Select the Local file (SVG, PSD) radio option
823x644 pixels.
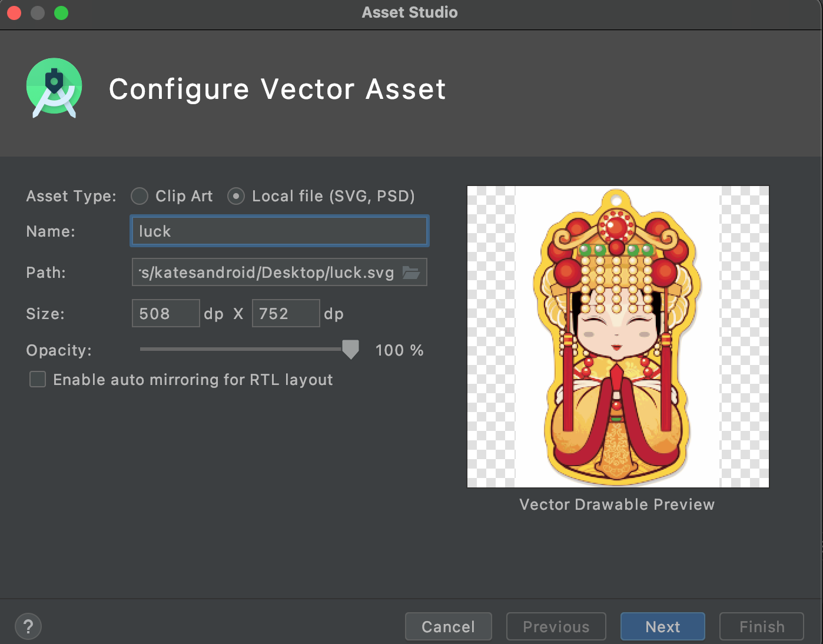click(236, 196)
